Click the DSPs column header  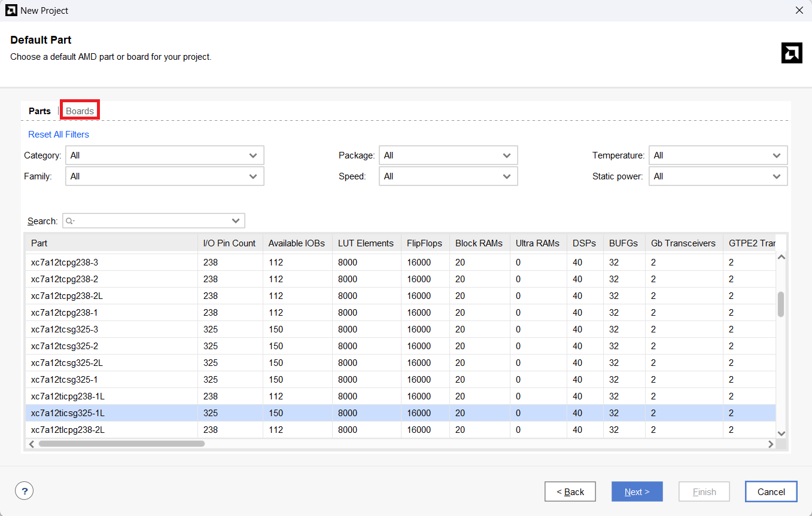point(585,243)
